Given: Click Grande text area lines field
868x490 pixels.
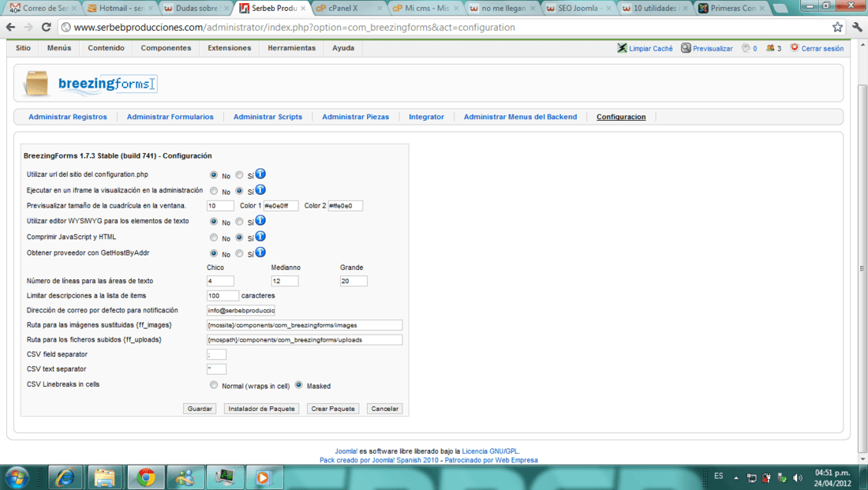Looking at the screenshot, I should [354, 281].
